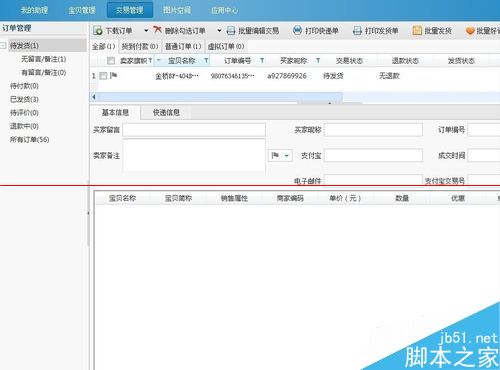Click the horizontal scrollbar under the order list

point(220,97)
